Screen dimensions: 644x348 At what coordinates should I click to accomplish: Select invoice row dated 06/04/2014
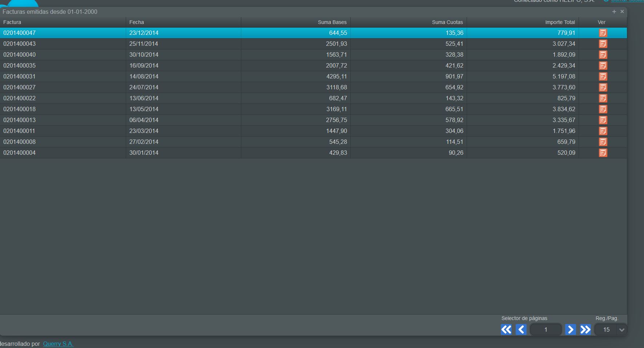point(144,120)
